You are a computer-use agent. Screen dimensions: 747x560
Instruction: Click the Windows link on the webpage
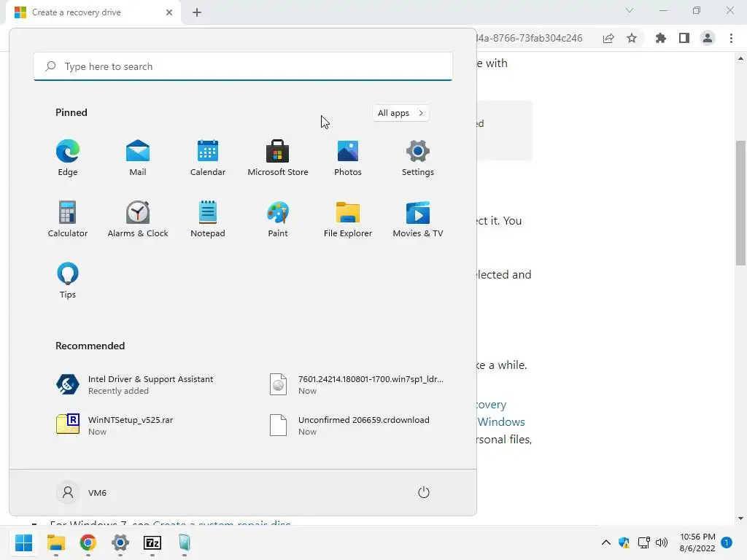coord(501,422)
